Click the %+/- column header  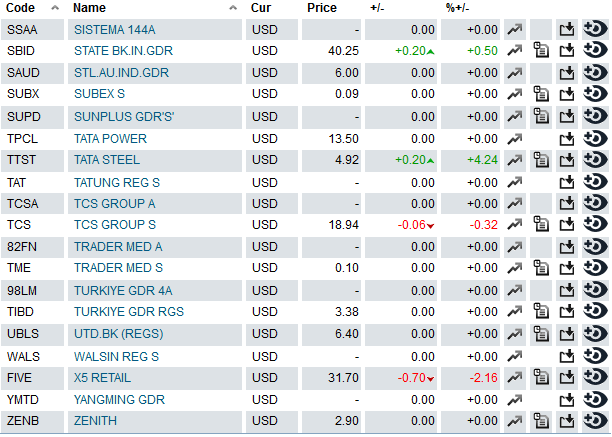click(x=457, y=8)
